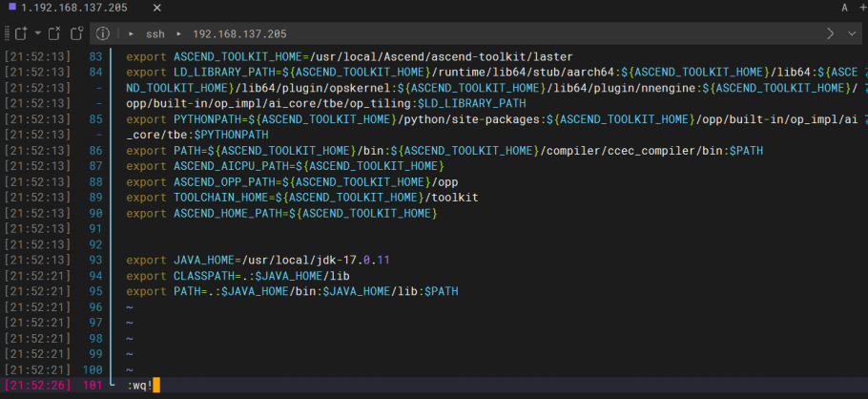Select the 1.192.168.137.205 session tab
Viewport: 868px width, 399px height.
point(74,8)
